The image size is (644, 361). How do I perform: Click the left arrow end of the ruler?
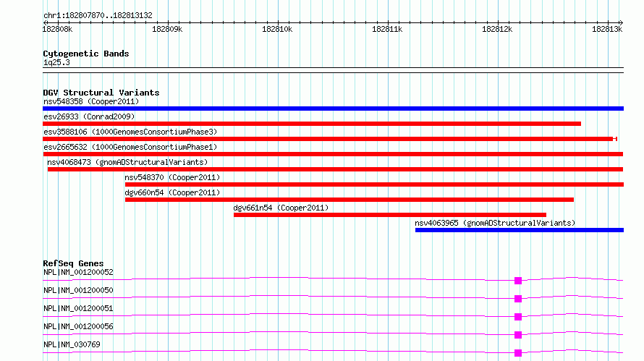[45, 22]
